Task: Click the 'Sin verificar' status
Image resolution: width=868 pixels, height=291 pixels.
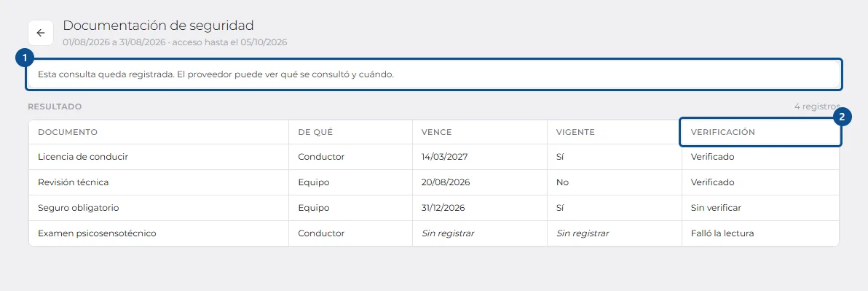Action: (x=716, y=208)
